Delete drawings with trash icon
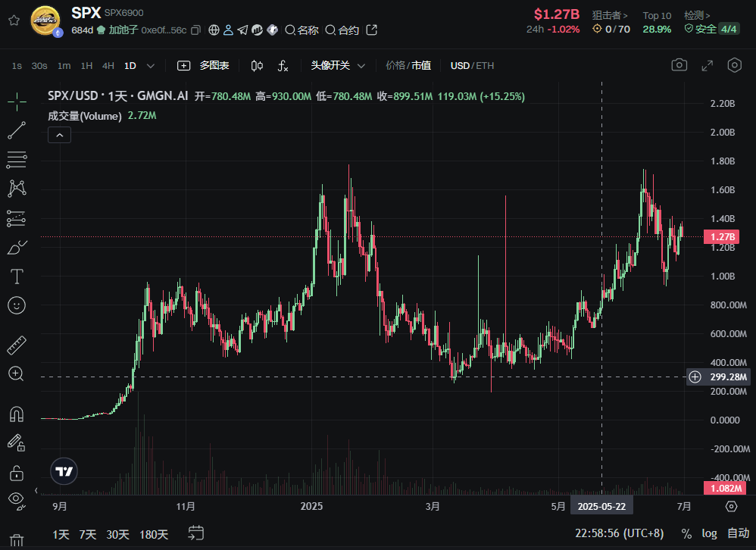 point(17,540)
